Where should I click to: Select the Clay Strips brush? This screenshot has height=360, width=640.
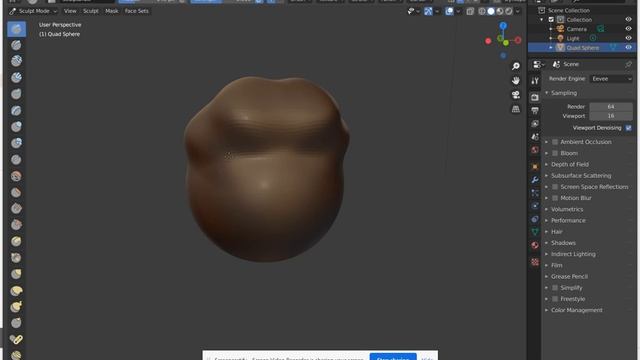[16, 78]
